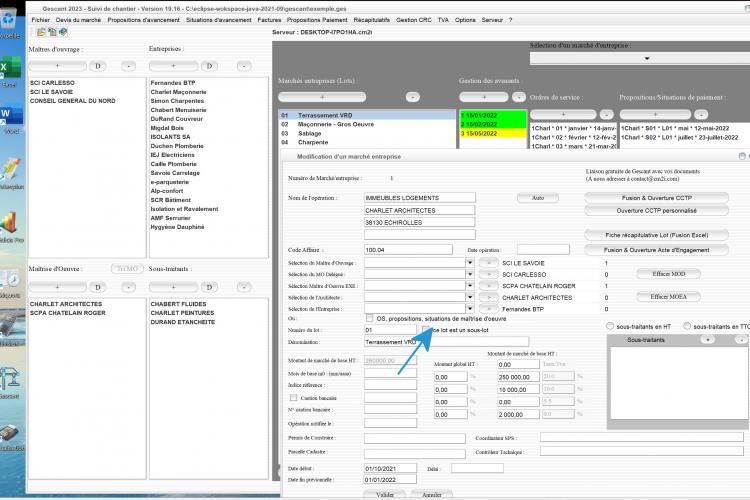Screen dimensions: 750x500
Task: Open the Propositions d'avancement menu
Action: (x=143, y=20)
